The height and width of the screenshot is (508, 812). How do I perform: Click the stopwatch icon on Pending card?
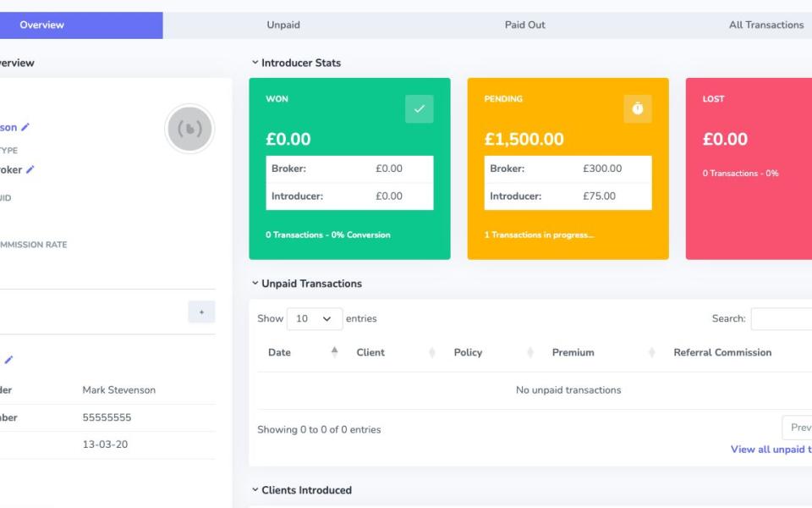[x=638, y=109]
